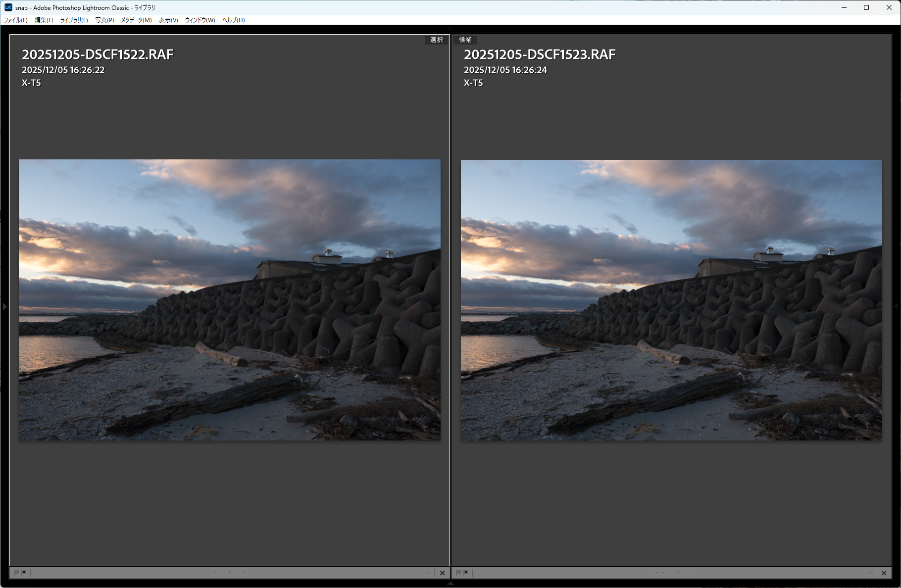
Task: Expand the hidden right side panel
Action: 897,307
